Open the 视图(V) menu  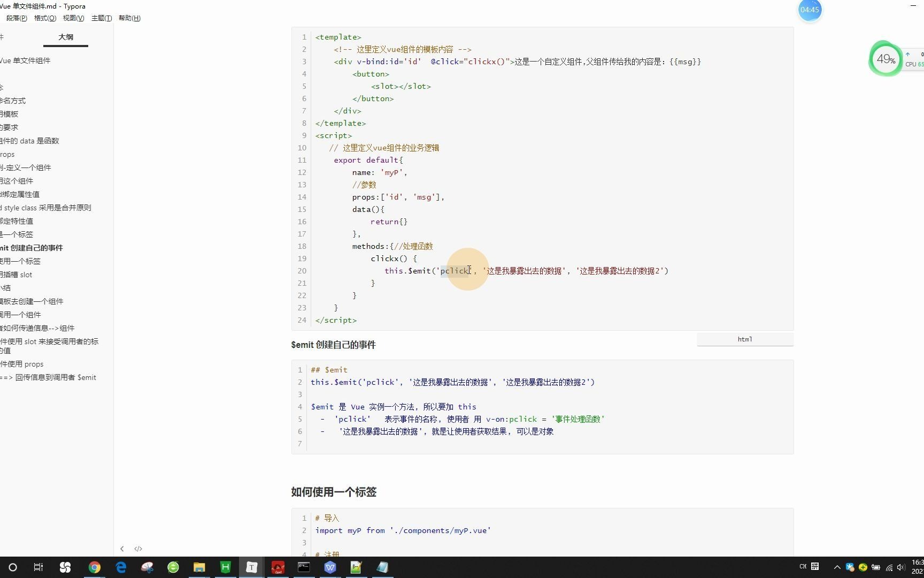[x=74, y=18]
